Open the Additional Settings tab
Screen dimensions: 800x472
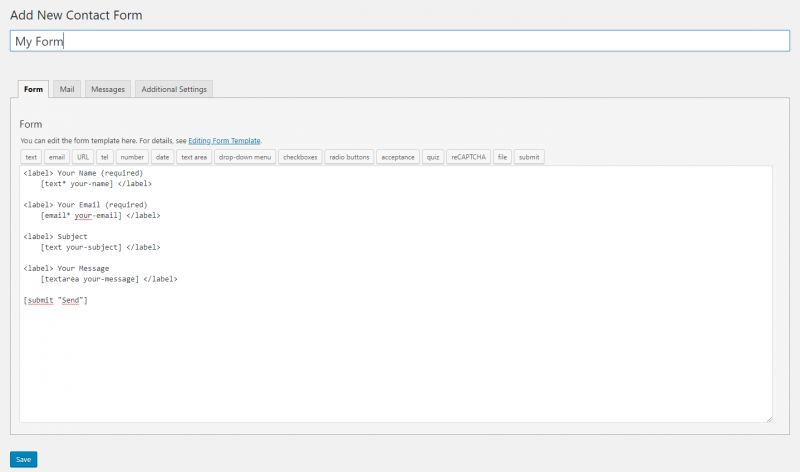[174, 89]
